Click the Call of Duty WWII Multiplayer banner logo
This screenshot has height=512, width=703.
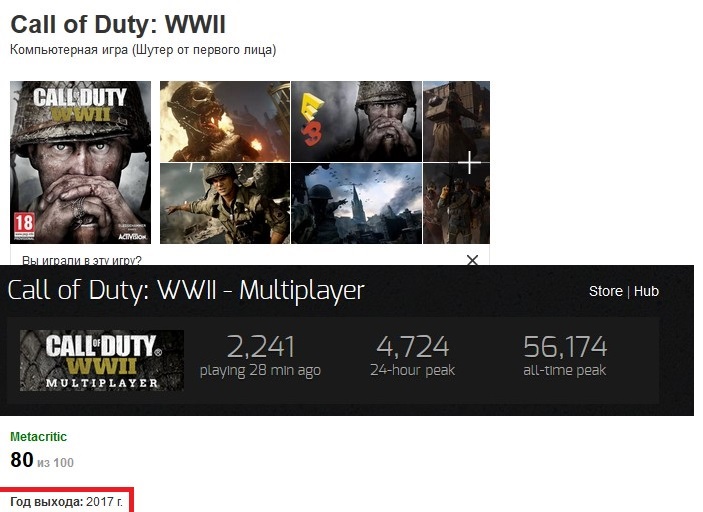[x=102, y=360]
